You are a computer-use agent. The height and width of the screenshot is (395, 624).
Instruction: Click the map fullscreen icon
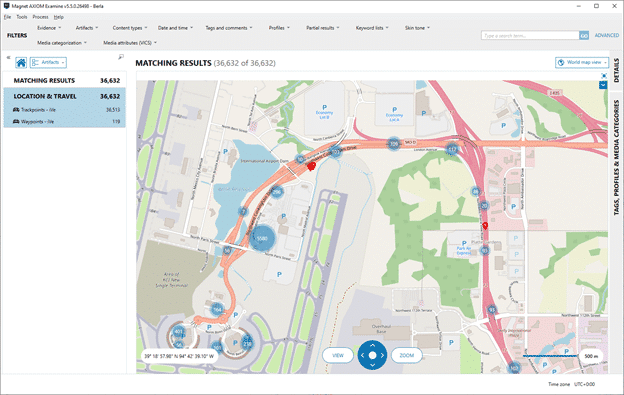tap(604, 76)
